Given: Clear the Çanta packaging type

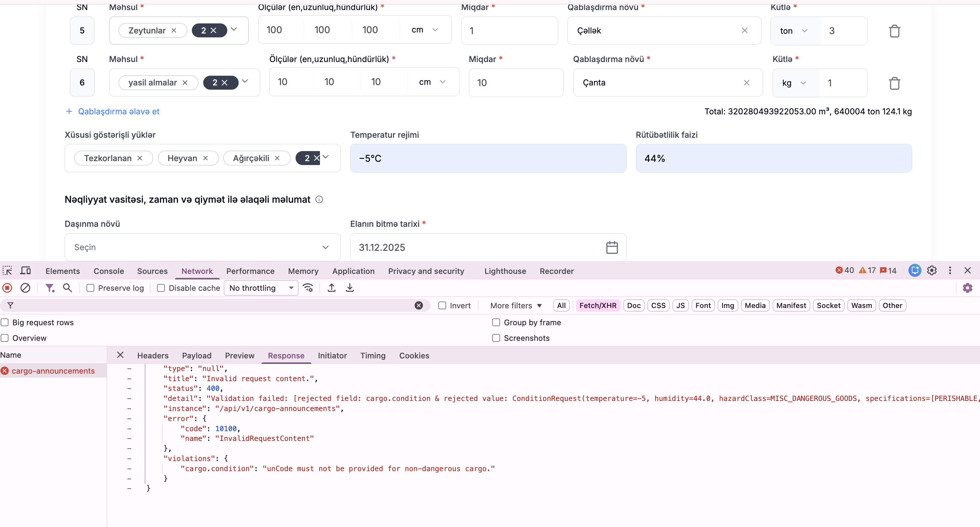Looking at the screenshot, I should pyautogui.click(x=747, y=83).
